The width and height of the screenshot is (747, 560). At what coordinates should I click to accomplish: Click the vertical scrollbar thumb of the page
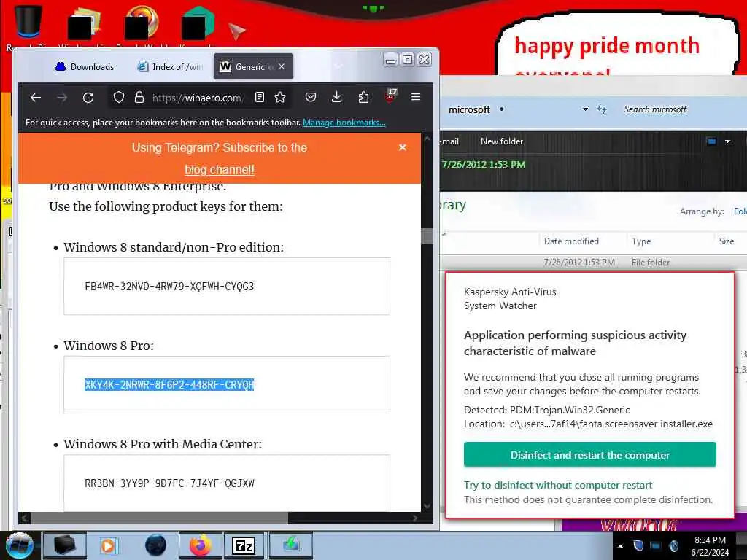[427, 237]
